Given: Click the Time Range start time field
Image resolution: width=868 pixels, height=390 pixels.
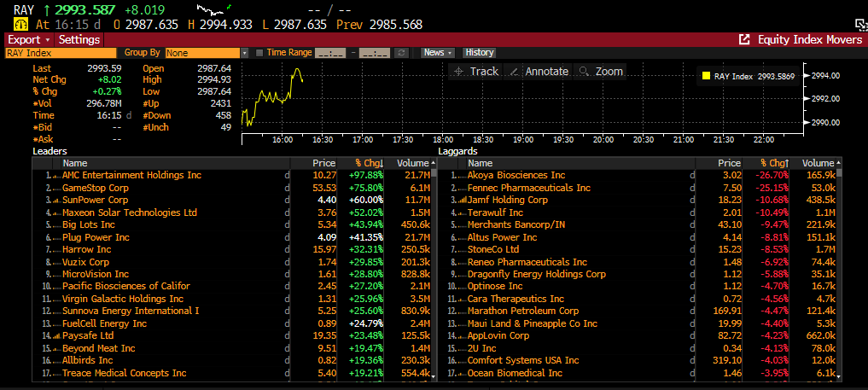Looking at the screenshot, I should [329, 53].
